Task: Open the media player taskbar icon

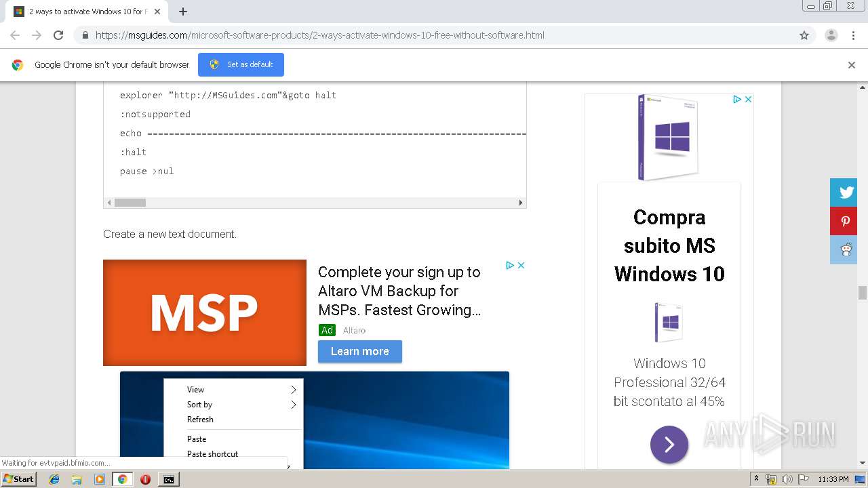Action: tap(100, 479)
